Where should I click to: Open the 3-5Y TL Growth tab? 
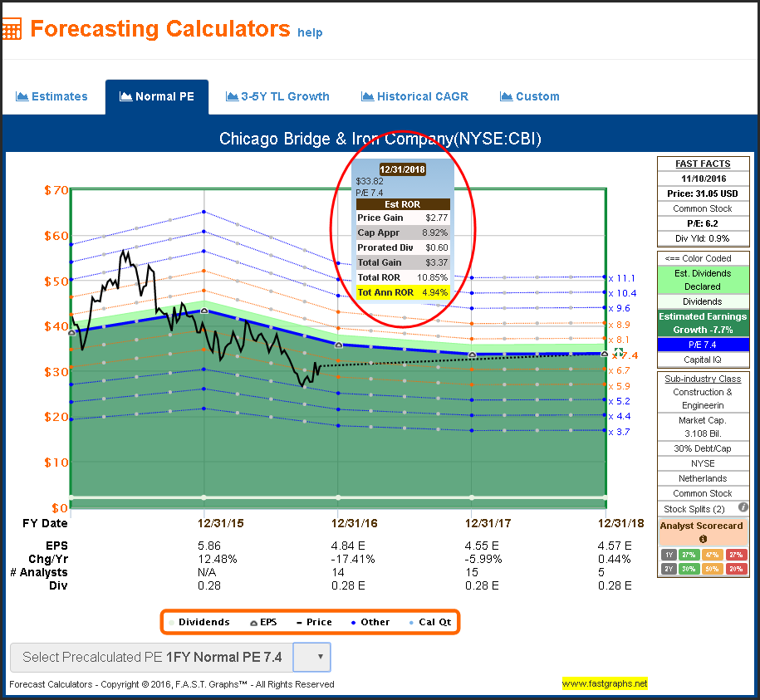(x=277, y=97)
